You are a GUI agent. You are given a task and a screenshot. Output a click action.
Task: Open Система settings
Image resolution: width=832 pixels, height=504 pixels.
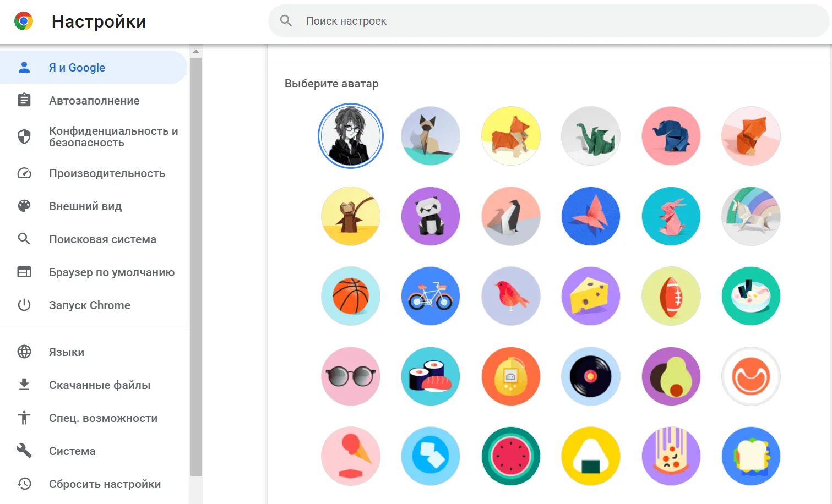click(x=94, y=451)
